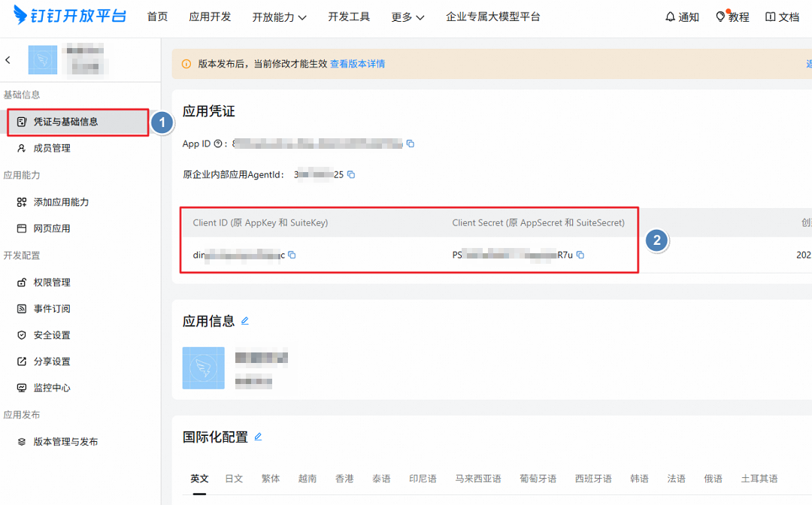Click the app avatar in the sidebar header

point(43,60)
